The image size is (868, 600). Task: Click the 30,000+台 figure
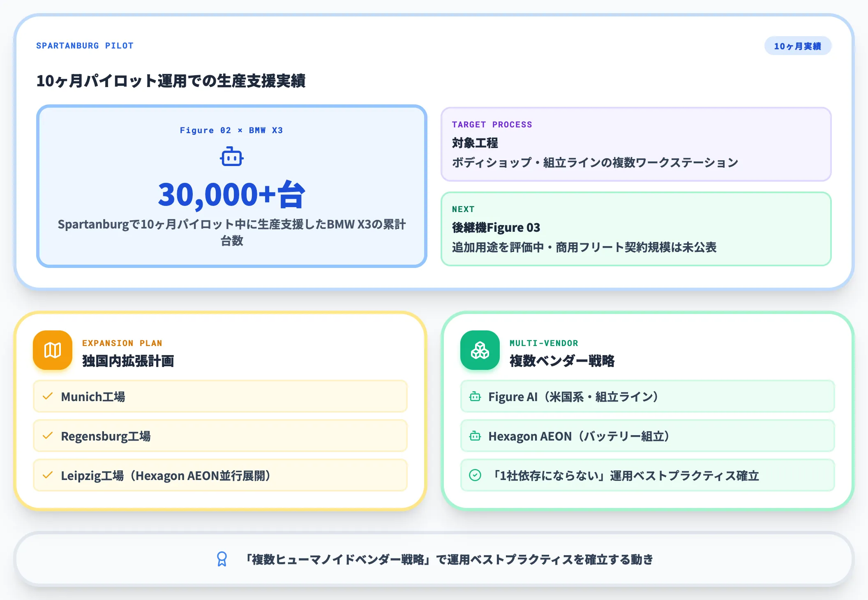point(232,194)
